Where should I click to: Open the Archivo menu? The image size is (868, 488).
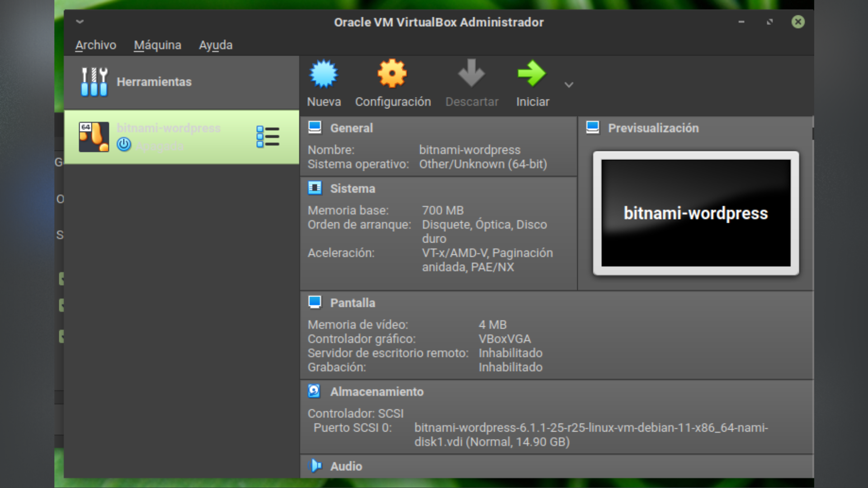[96, 45]
